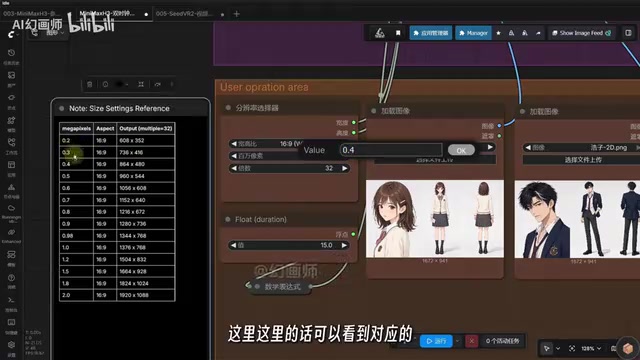Delete node using selection toolbox trash icon

pos(90,84)
